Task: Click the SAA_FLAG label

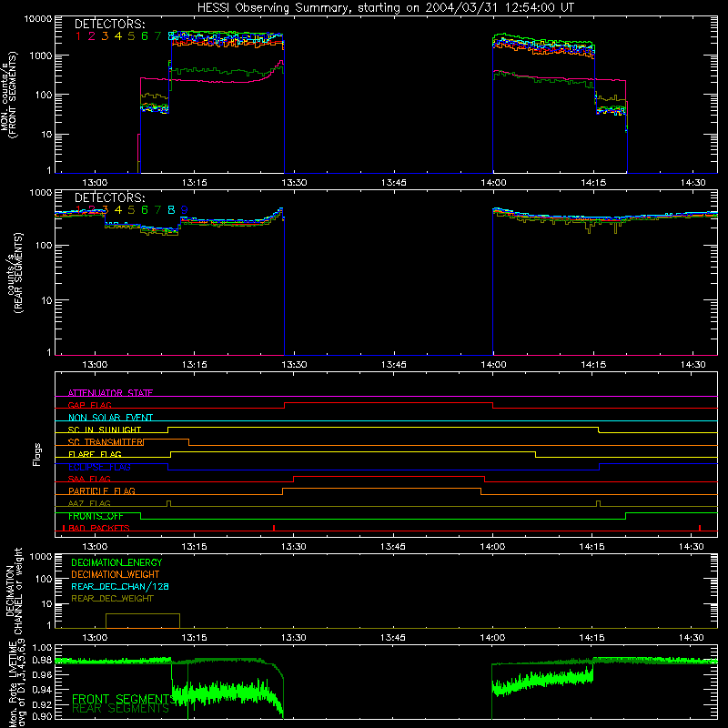Action: tap(89, 479)
